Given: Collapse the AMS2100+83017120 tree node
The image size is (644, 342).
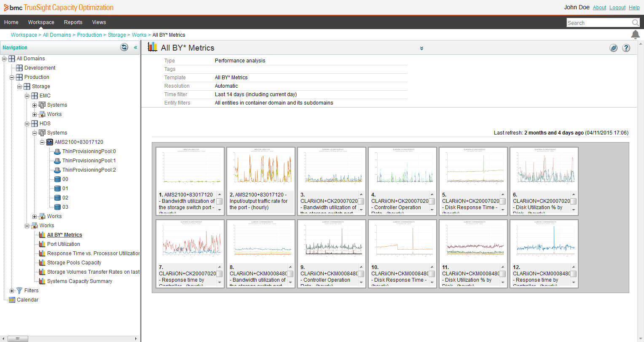Looking at the screenshot, I should pos(42,142).
